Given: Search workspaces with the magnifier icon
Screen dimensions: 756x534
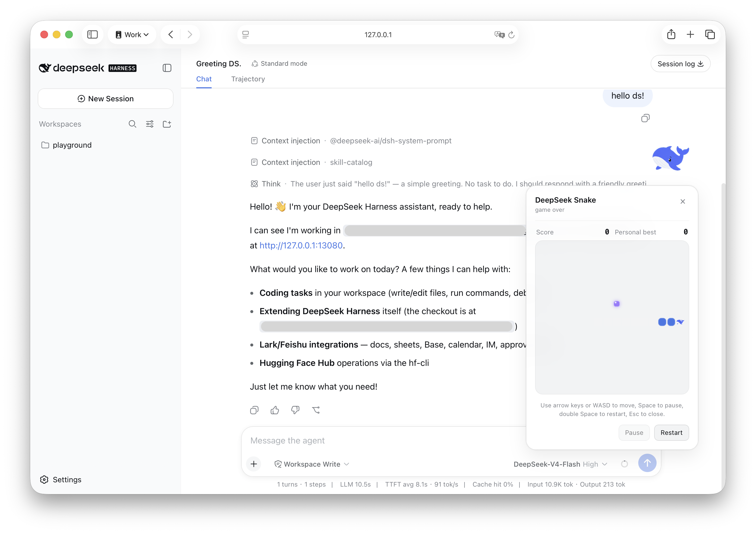Looking at the screenshot, I should 132,124.
